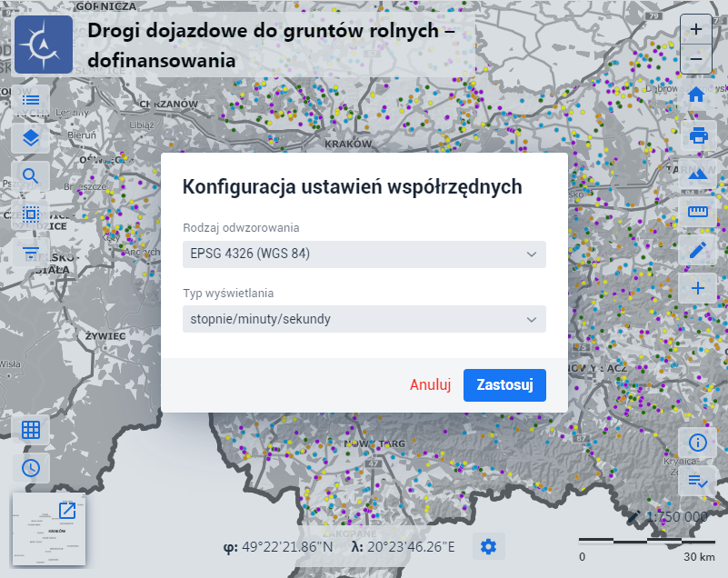Open the filter tool icon
Image resolution: width=728 pixels, height=578 pixels.
point(31,253)
